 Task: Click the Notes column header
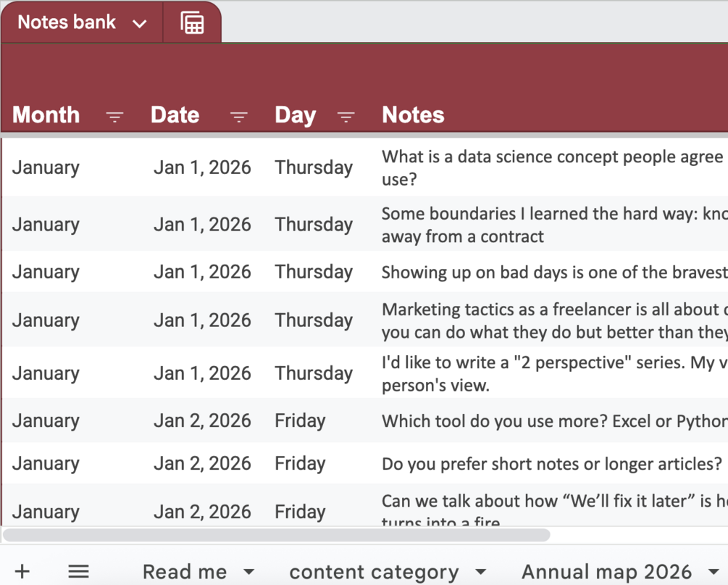click(413, 115)
